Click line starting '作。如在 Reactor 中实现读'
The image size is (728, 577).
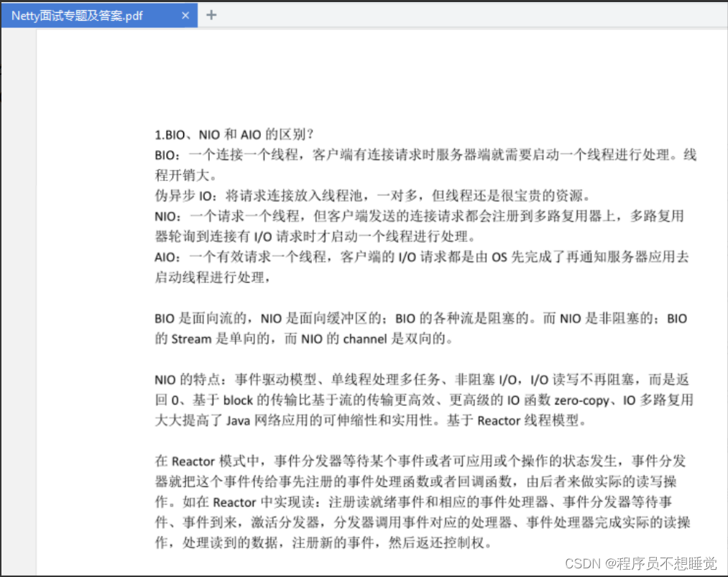tap(413, 502)
